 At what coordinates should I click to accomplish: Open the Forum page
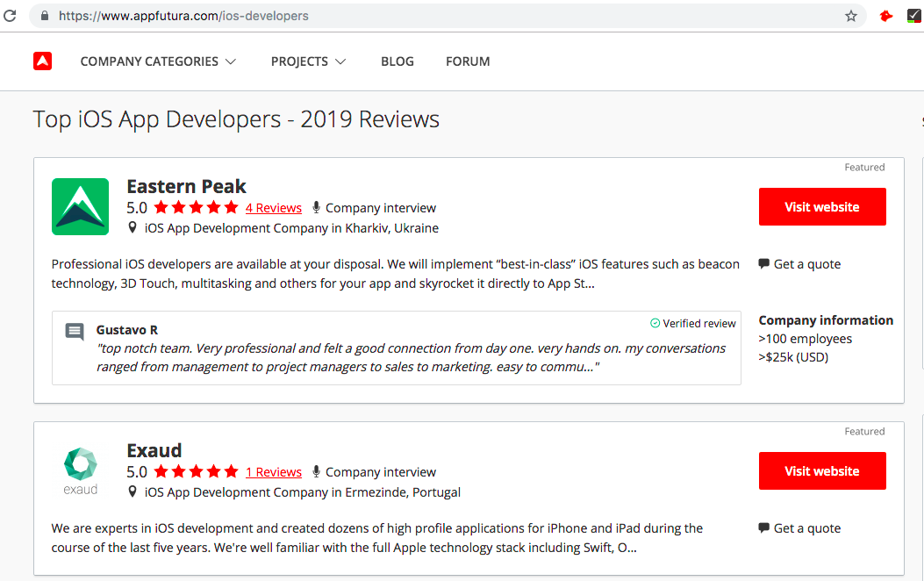468,61
